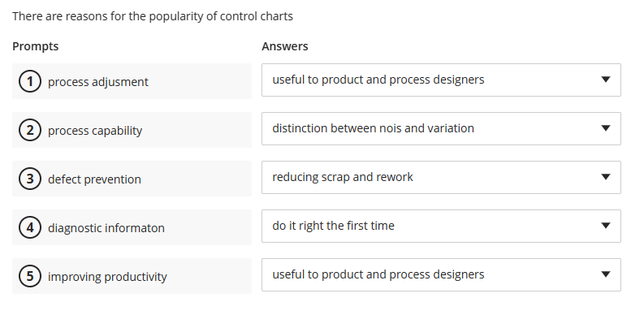Image resolution: width=644 pixels, height=315 pixels.
Task: Select the 'reducing scrap and rework' combo box
Action: (441, 177)
